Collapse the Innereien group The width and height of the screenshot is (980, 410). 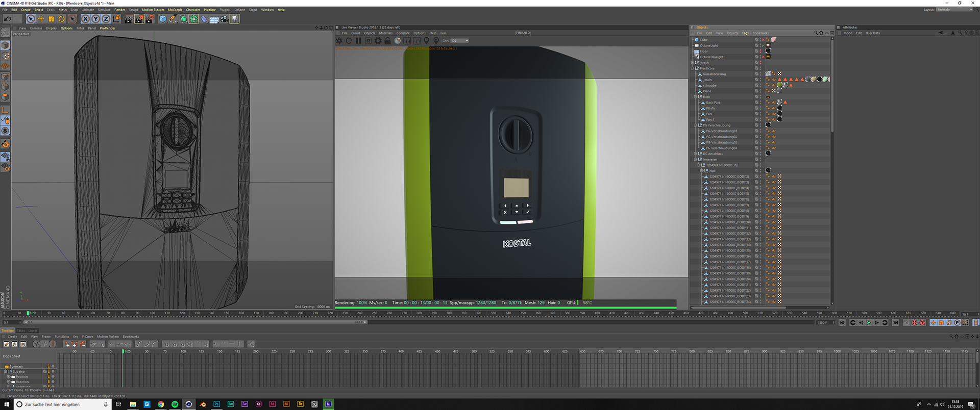coord(695,160)
